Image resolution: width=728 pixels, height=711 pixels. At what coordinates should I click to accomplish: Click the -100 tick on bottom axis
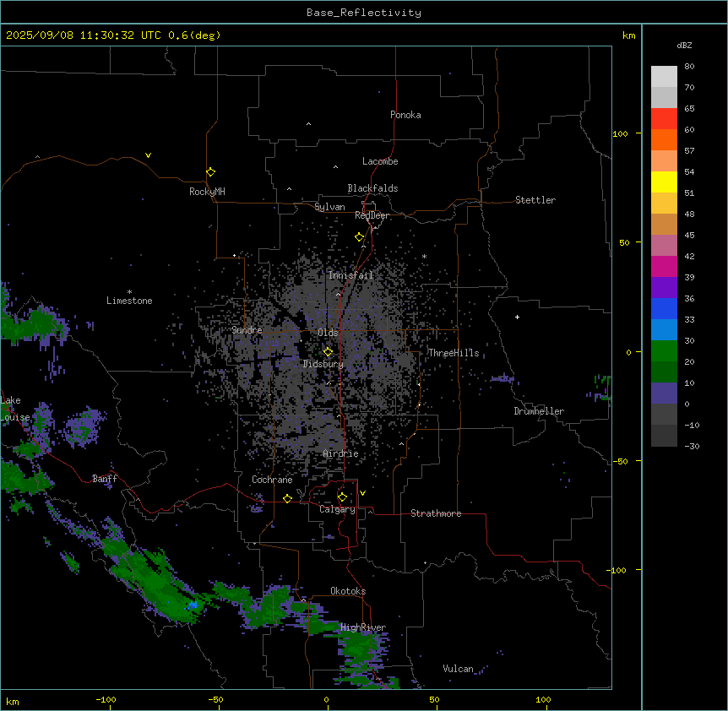(106, 699)
